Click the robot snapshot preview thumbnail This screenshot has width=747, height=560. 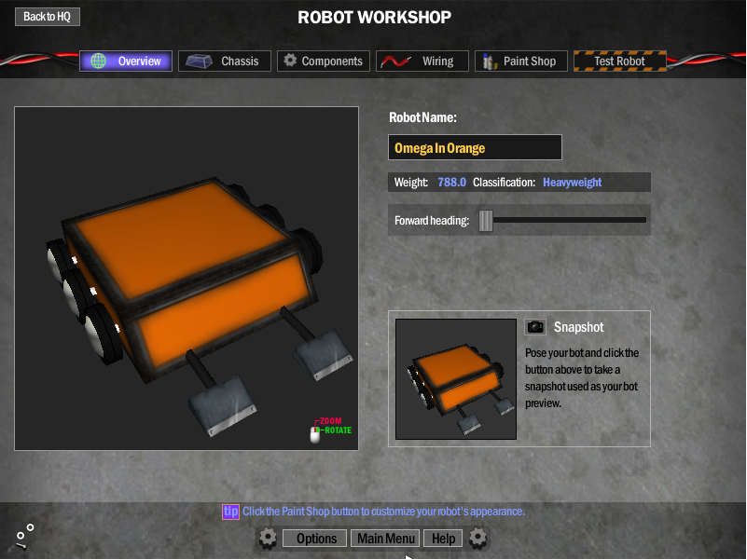(456, 379)
